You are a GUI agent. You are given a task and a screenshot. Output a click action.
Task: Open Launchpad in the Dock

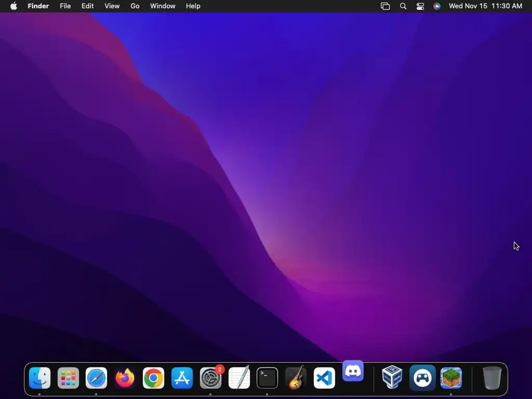click(x=68, y=378)
